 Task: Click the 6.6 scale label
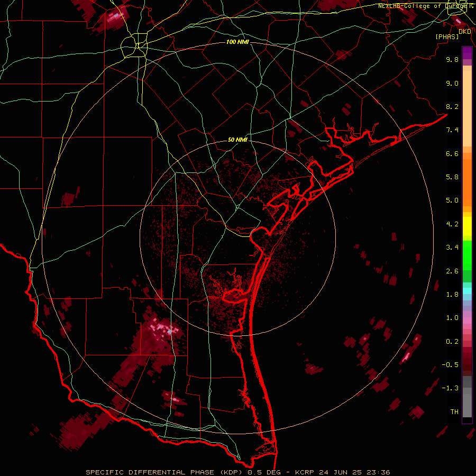coord(452,153)
